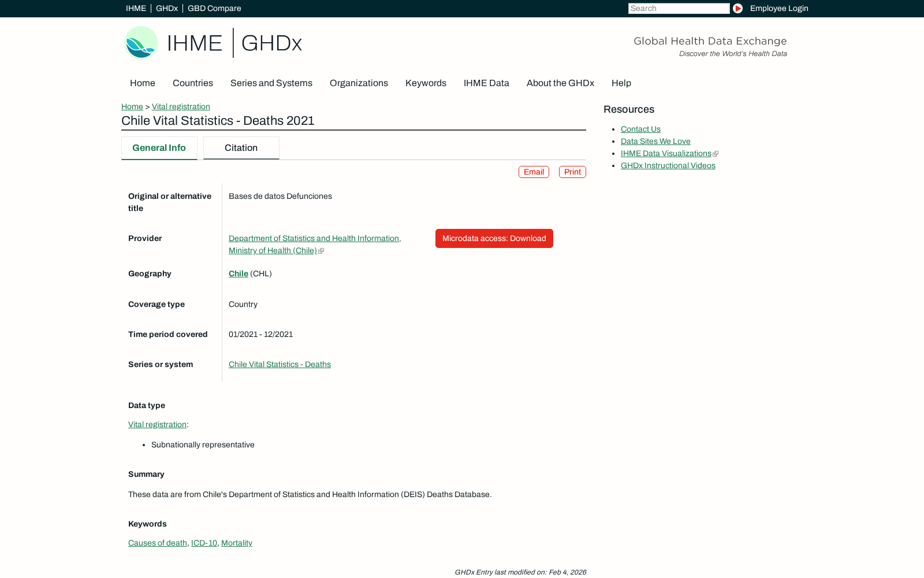Switch to the General Info tab
The image size is (924, 578).
[x=159, y=148]
